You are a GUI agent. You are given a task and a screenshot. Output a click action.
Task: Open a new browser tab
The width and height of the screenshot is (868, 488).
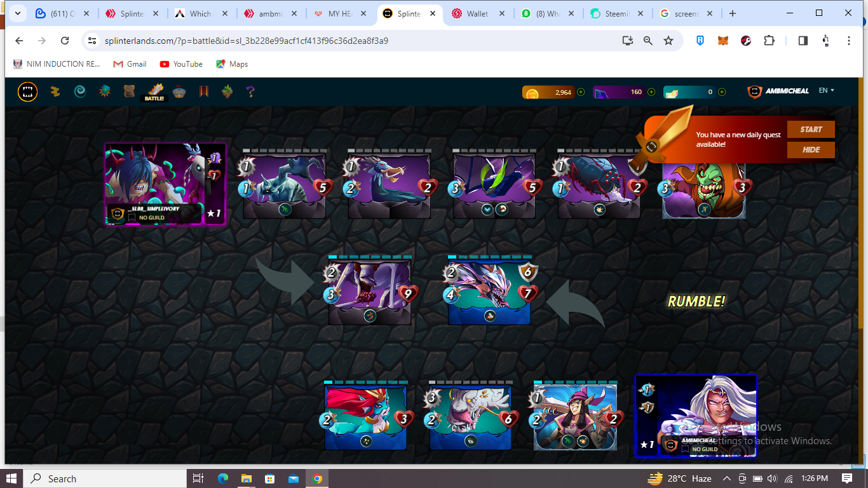[x=733, y=13]
